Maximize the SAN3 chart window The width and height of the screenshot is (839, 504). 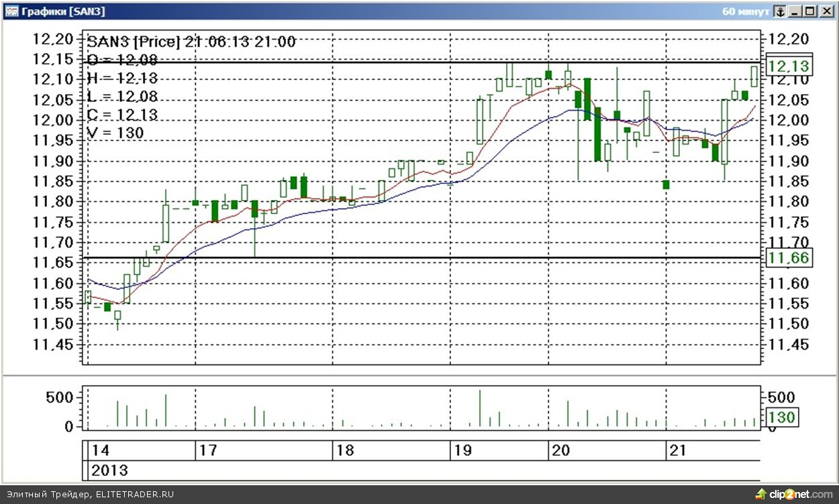click(810, 11)
